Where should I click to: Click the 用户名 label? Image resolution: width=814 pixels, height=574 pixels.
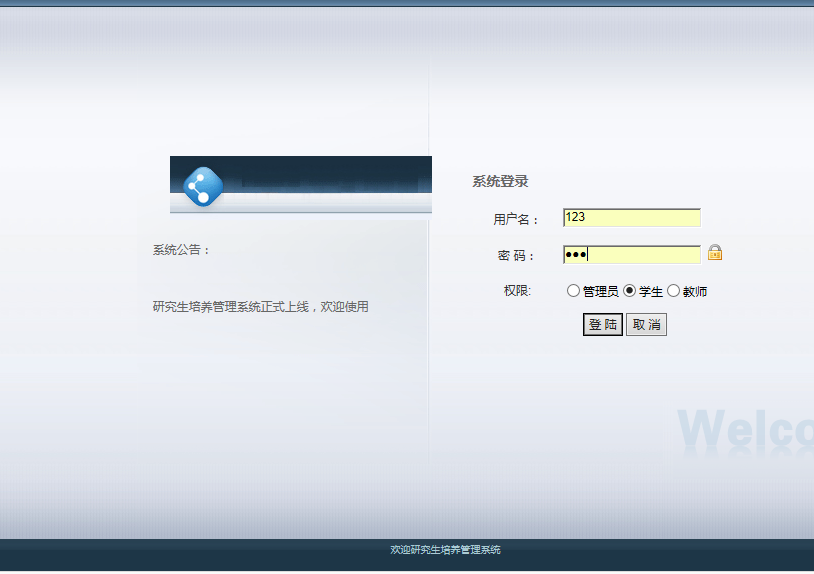[516, 220]
